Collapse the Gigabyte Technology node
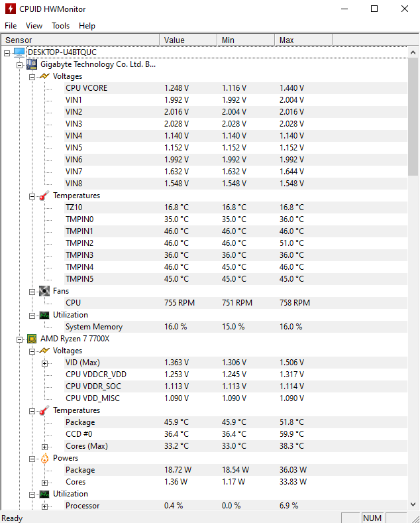Screen dimensions: 420x523 point(20,65)
